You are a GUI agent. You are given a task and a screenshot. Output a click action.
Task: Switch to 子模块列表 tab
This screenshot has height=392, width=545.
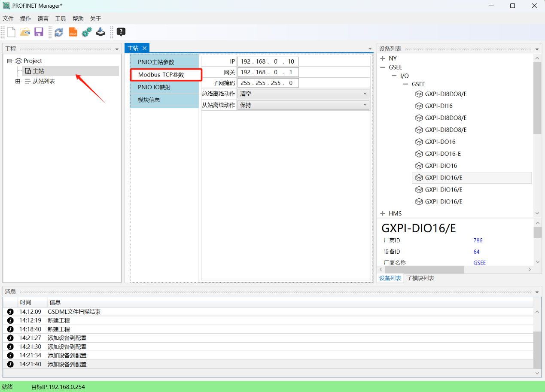click(x=420, y=278)
